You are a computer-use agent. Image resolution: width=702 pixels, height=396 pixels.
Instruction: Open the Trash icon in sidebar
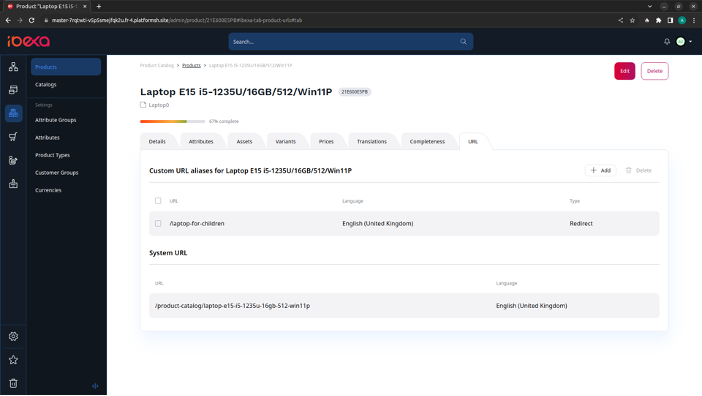point(13,383)
